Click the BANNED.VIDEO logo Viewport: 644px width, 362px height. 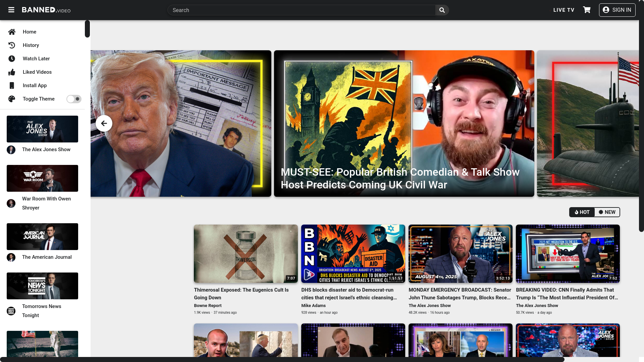coord(46,10)
